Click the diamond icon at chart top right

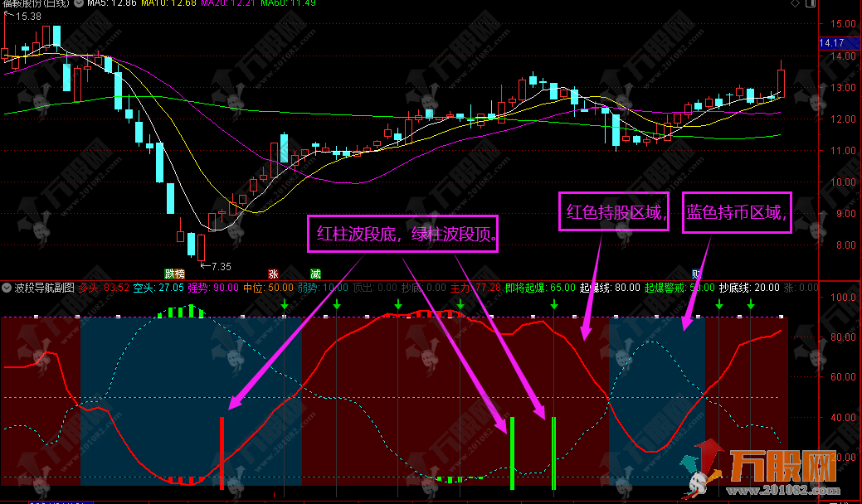click(x=795, y=3)
